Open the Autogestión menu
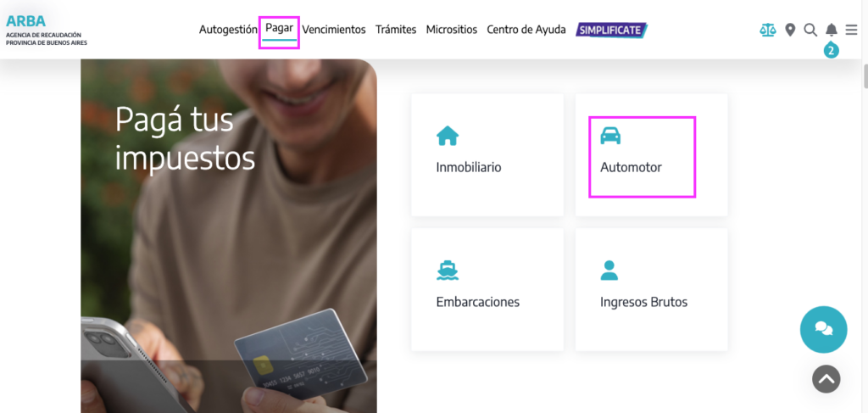Screen dimensions: 868x413 pyautogui.click(x=228, y=30)
